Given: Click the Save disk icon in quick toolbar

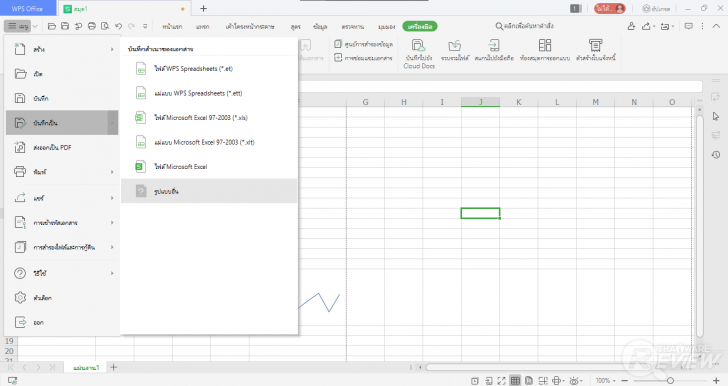Looking at the screenshot, I should click(x=65, y=26).
